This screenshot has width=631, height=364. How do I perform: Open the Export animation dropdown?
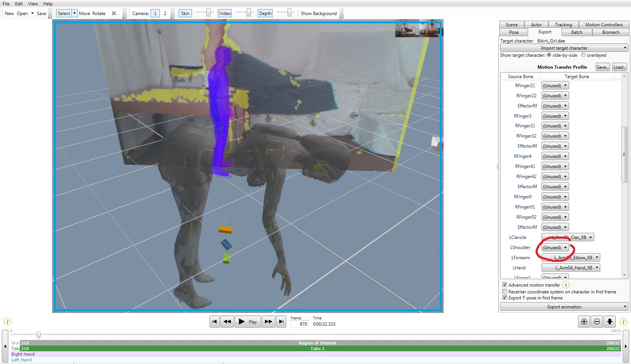point(564,307)
